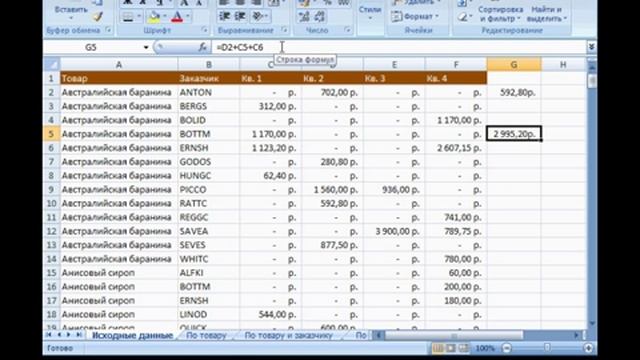Click the cell containing PICCO
Viewport: 640px width, 360px height.
[209, 189]
